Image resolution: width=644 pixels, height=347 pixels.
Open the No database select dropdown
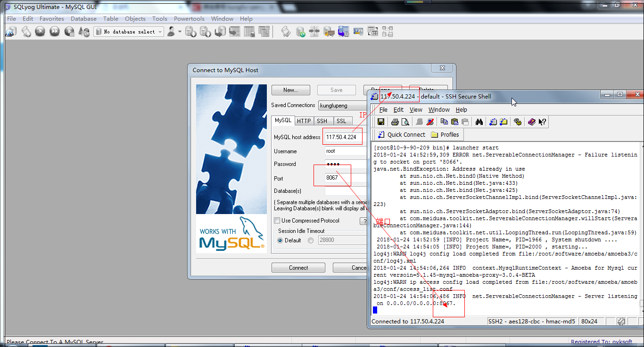129,32
